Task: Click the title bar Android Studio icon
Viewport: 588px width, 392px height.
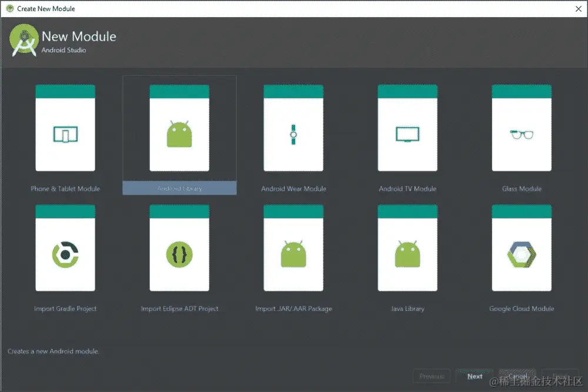Action: [x=10, y=8]
